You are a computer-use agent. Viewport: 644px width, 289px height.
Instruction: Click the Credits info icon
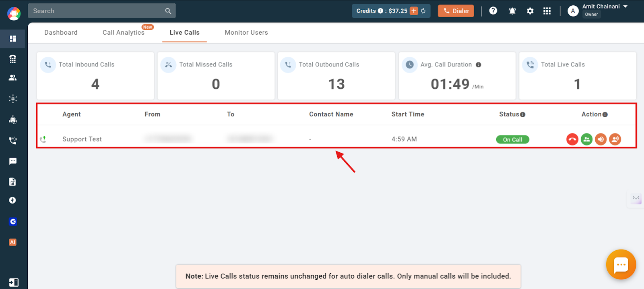pyautogui.click(x=380, y=11)
